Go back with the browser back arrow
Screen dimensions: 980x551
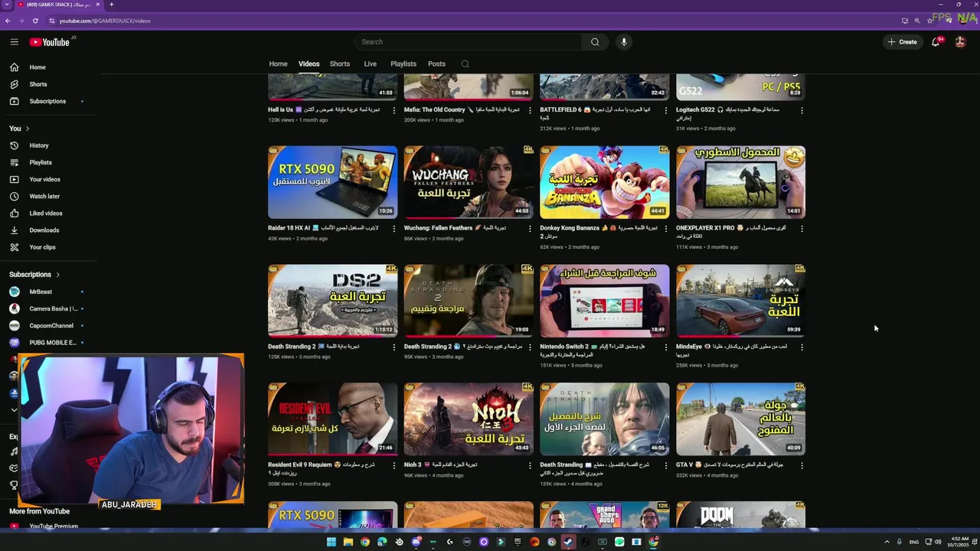(8, 21)
